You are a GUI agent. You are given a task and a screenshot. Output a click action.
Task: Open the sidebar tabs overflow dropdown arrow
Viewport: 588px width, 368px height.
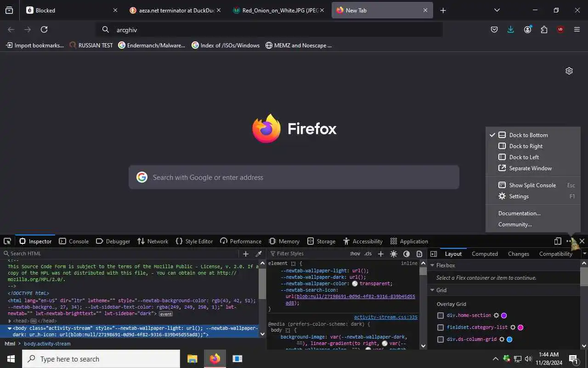pyautogui.click(x=584, y=253)
